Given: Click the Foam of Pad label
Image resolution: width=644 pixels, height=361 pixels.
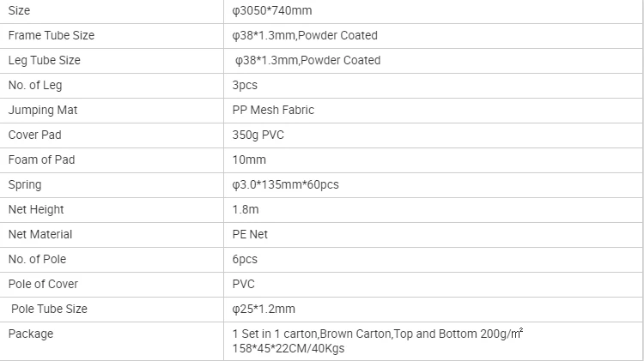Looking at the screenshot, I should click(41, 159).
